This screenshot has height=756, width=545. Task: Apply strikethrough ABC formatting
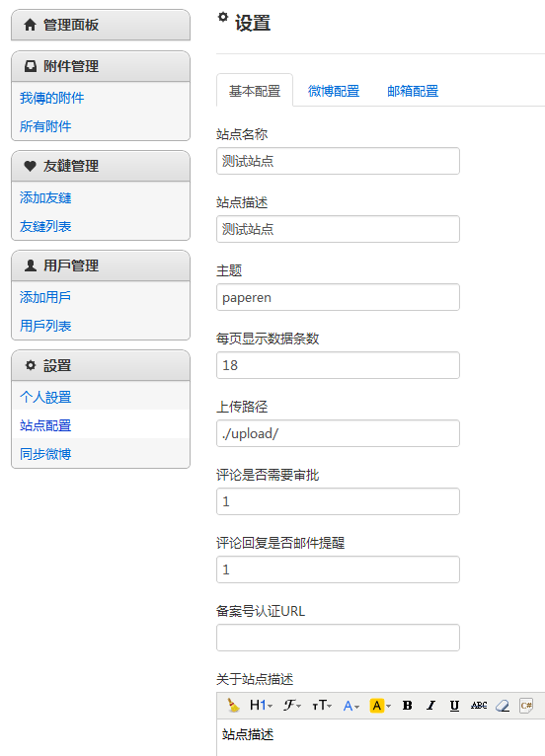(x=479, y=706)
